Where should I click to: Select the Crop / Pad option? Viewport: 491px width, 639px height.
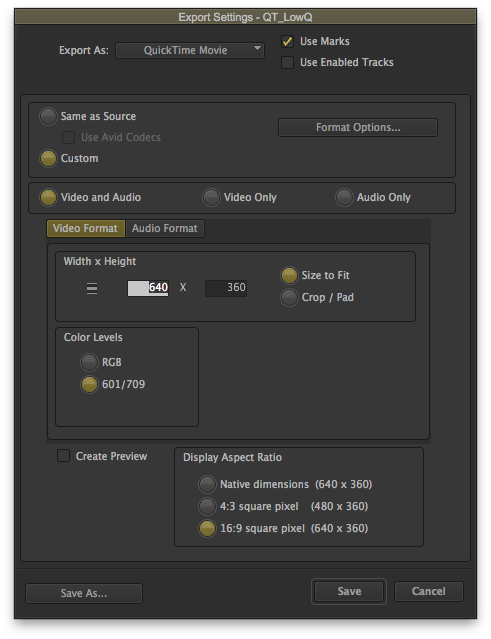click(289, 297)
